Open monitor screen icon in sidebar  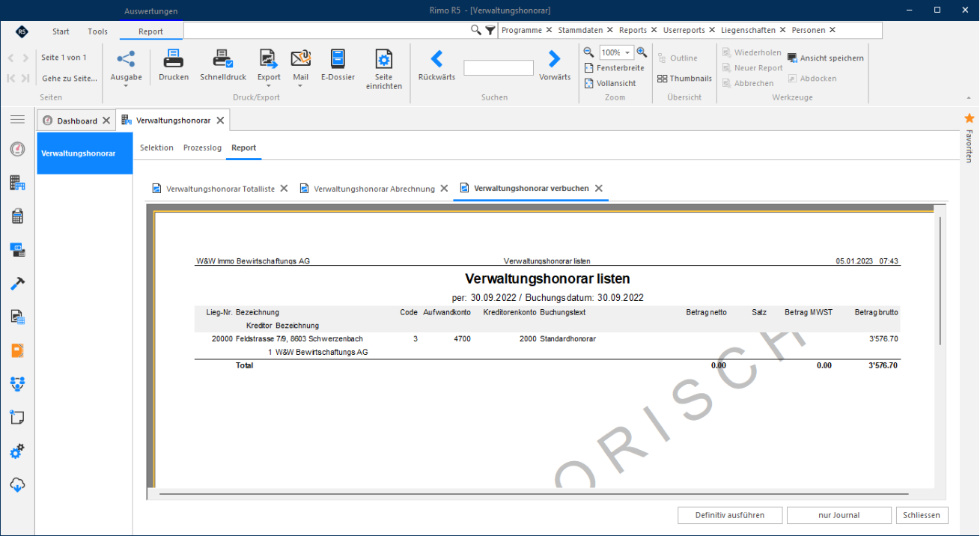(x=17, y=249)
